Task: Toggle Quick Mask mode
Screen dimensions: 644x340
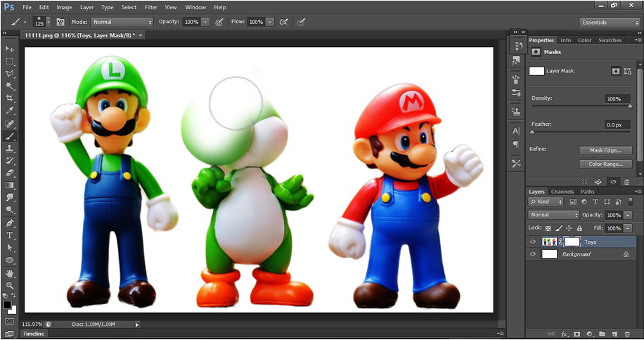Action: click(9, 322)
